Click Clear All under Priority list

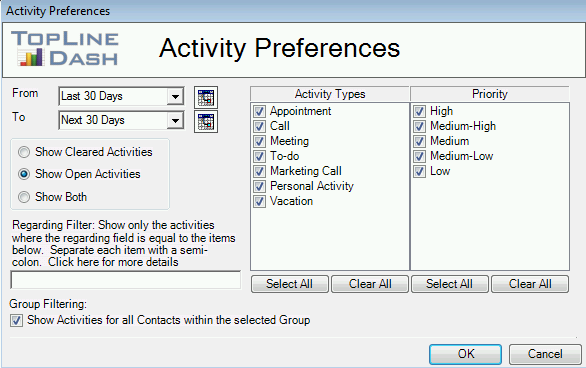click(530, 284)
